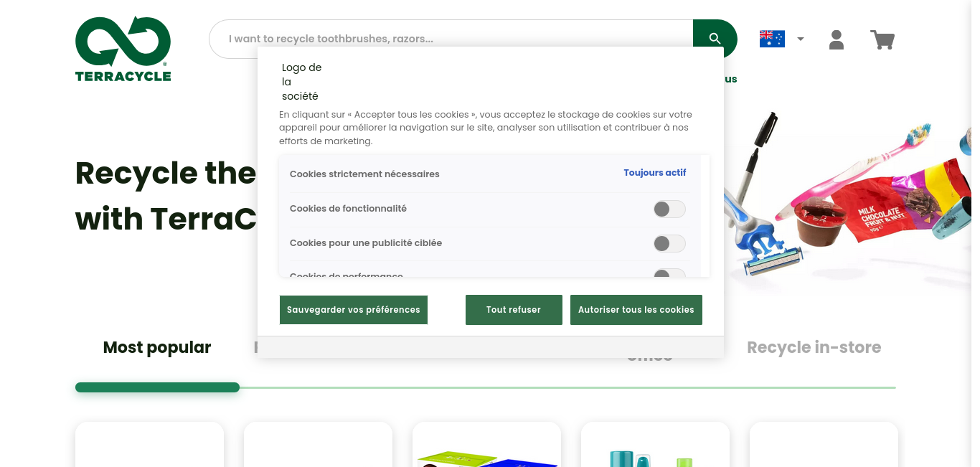Open the user account icon
This screenshot has height=467, width=980.
pos(837,39)
